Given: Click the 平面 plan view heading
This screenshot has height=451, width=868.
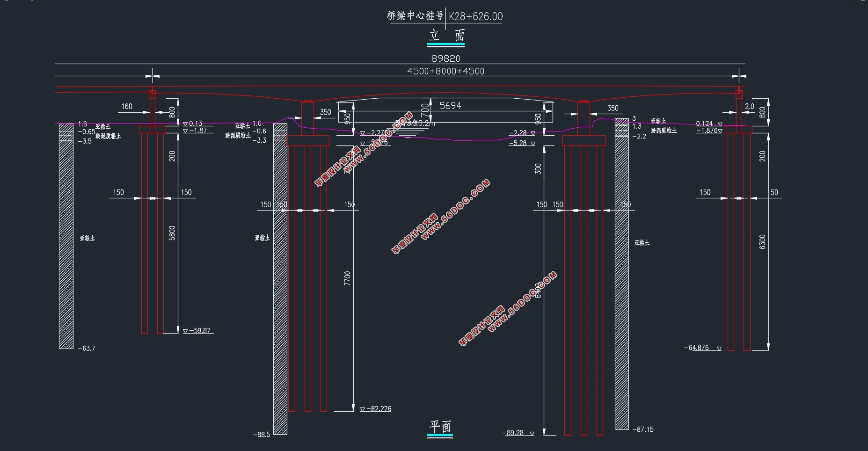Looking at the screenshot, I should point(440,426).
